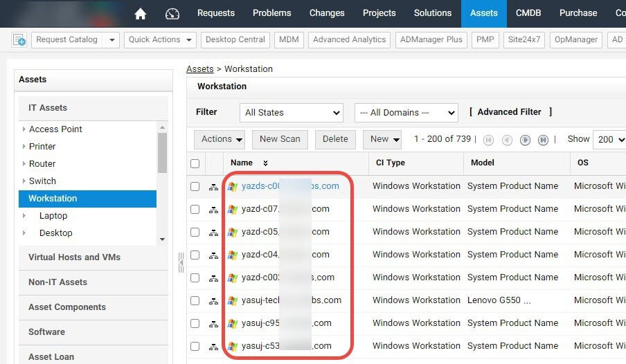Open the Advanced Filter link
626x364 pixels.
click(510, 112)
